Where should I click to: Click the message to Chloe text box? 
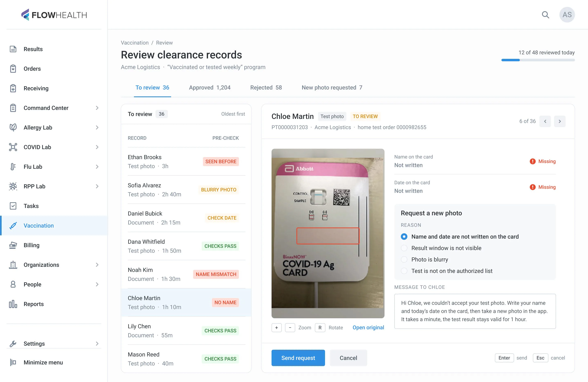pos(475,311)
